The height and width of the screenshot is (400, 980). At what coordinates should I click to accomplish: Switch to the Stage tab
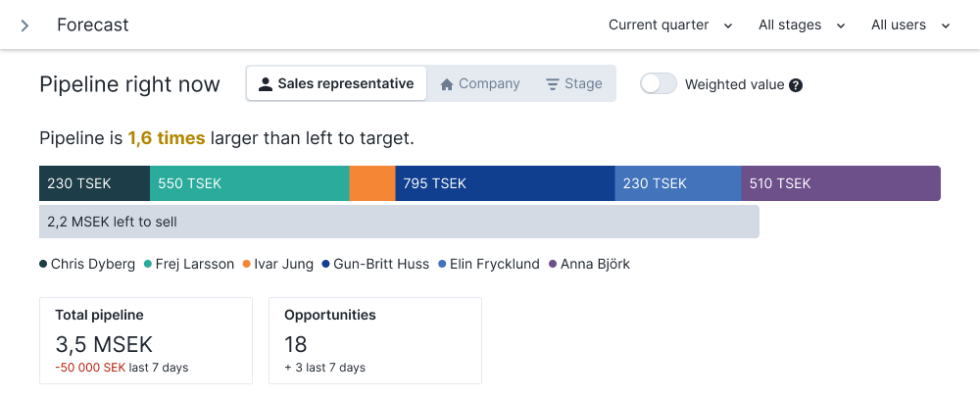point(573,83)
